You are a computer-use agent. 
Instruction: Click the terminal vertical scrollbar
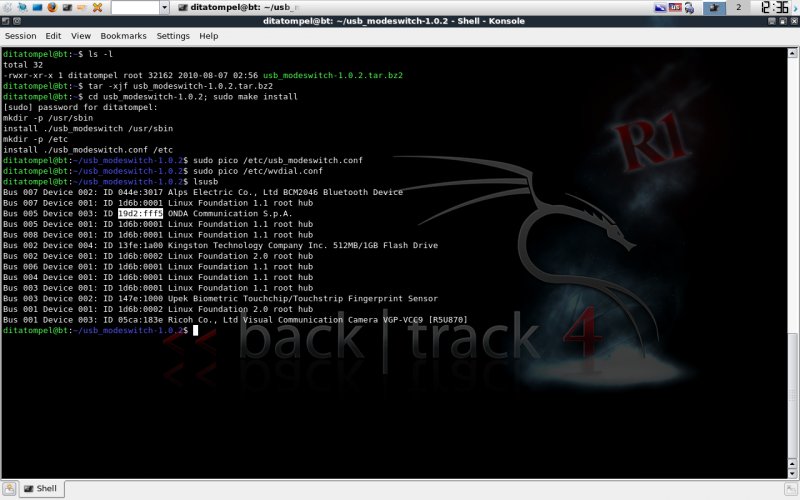793,250
